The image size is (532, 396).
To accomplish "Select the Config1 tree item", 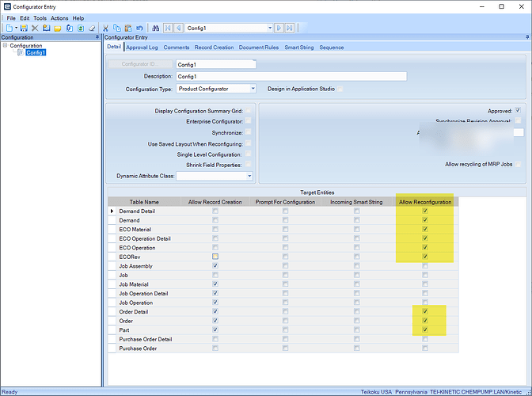I will click(36, 52).
